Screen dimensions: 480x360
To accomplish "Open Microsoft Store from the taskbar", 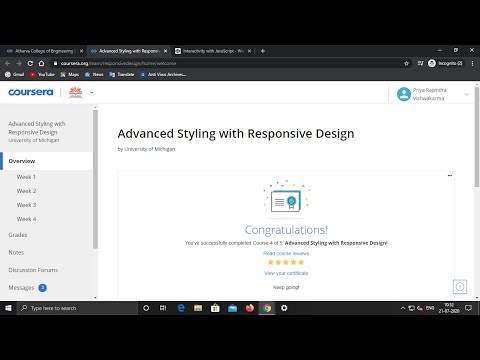I will 215,308.
